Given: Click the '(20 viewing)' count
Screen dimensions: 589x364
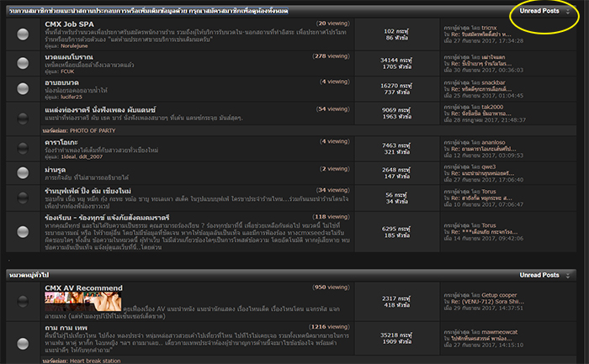Looking at the screenshot, I should coord(332,24).
